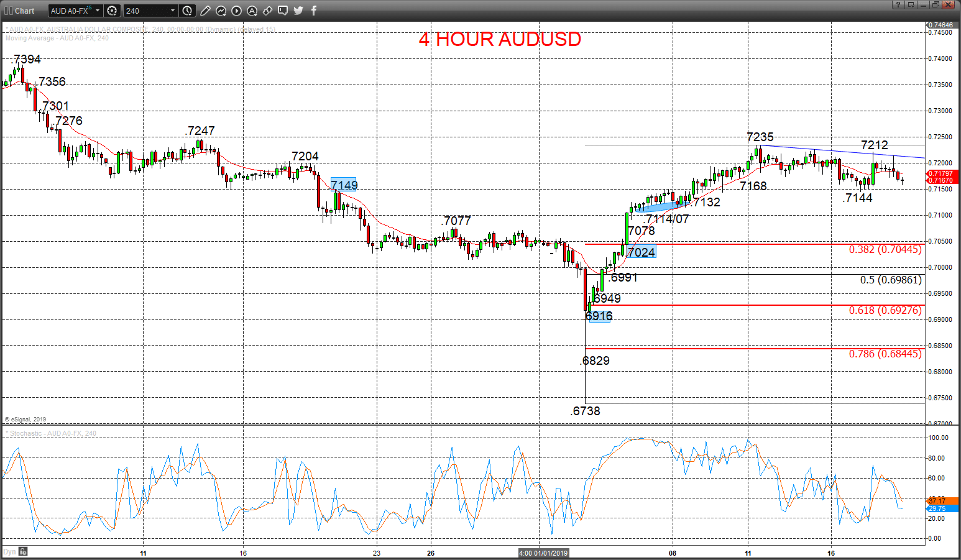This screenshot has width=961, height=560.
Task: Select the pencil drawing tool
Action: tap(205, 11)
